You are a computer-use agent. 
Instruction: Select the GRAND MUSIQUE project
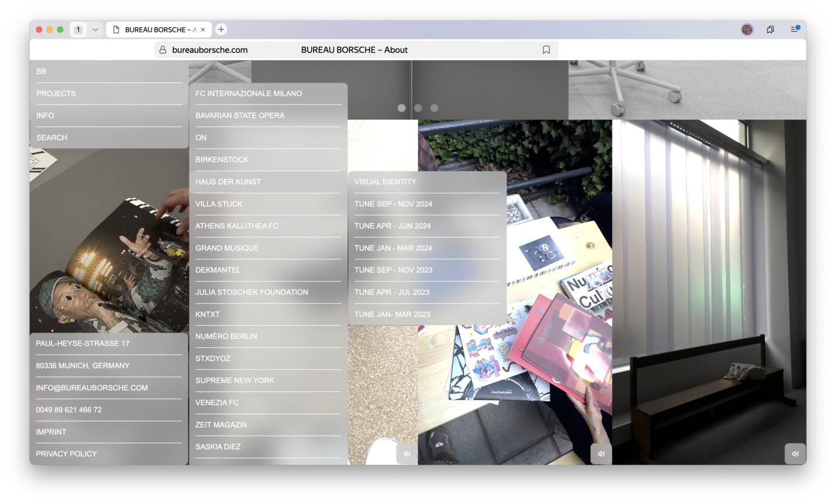268,248
